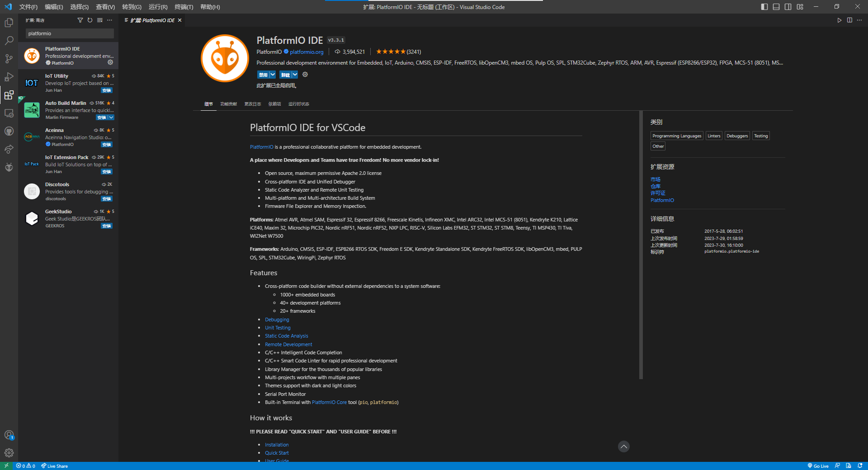Customize layout icon in title bar
868x470 pixels.
[x=800, y=7]
